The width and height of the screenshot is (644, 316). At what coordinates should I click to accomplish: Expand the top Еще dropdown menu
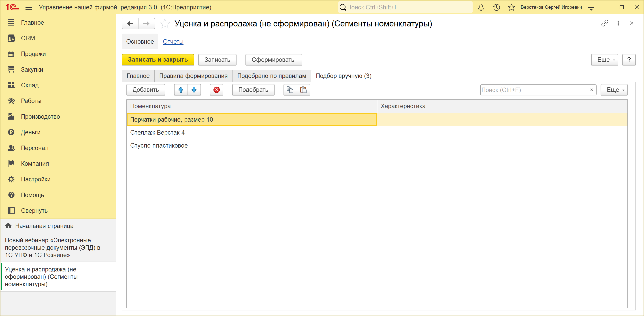click(x=604, y=60)
